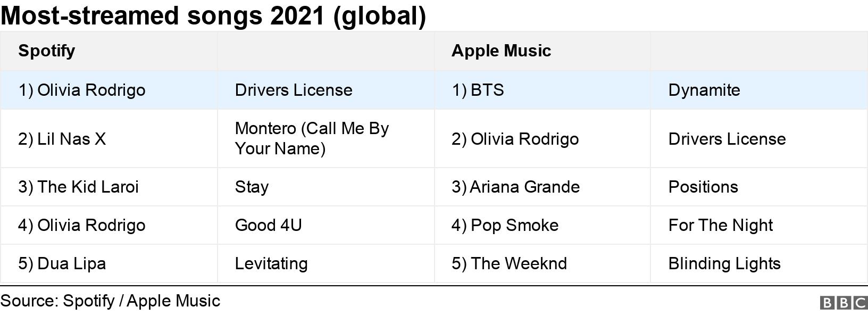This screenshot has width=868, height=315.
Task: Select the "3) Ariana Grande" cell
Action: (x=515, y=187)
